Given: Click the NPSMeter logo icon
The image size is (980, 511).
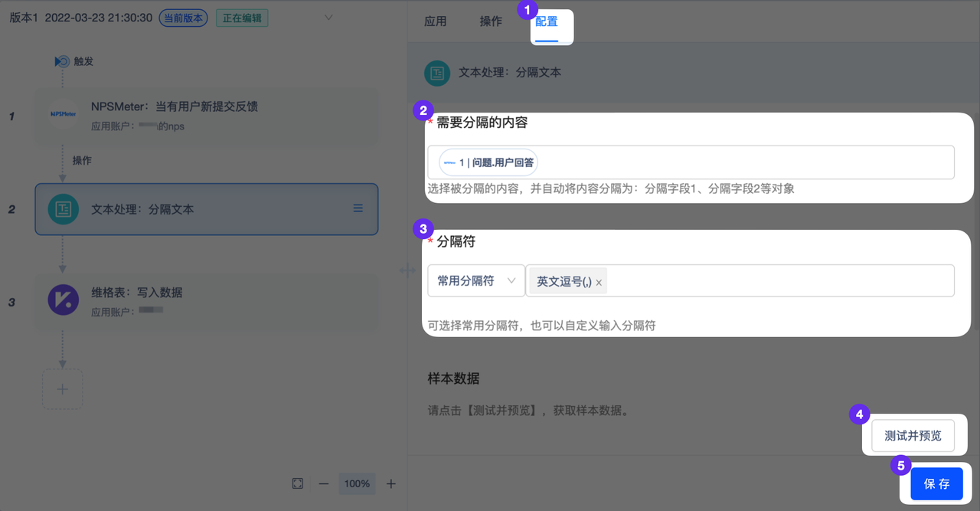Looking at the screenshot, I should coord(63,114).
